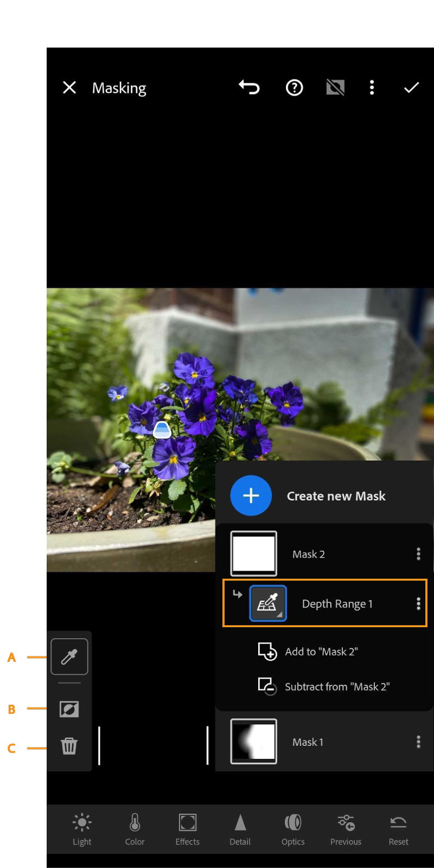Undo the last masking action
434x868 pixels.
[x=250, y=87]
